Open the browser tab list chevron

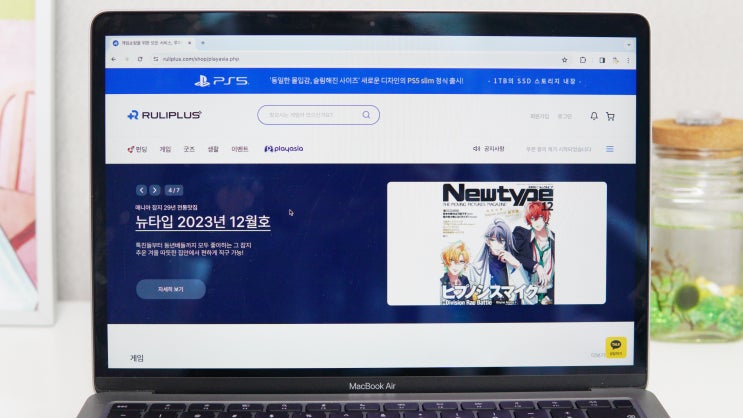pos(629,45)
